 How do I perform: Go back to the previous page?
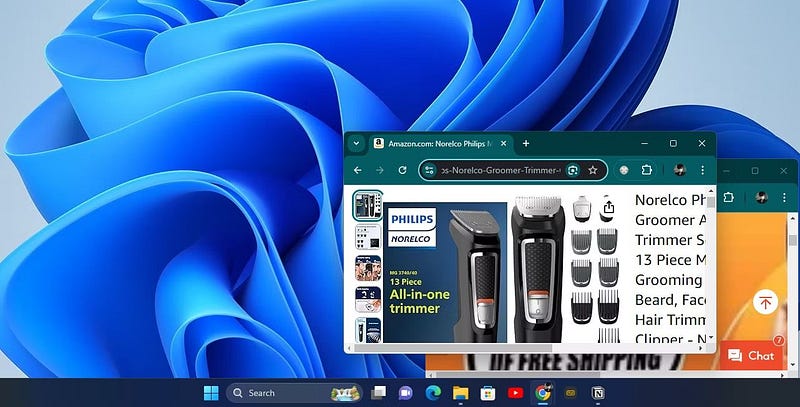coord(358,170)
